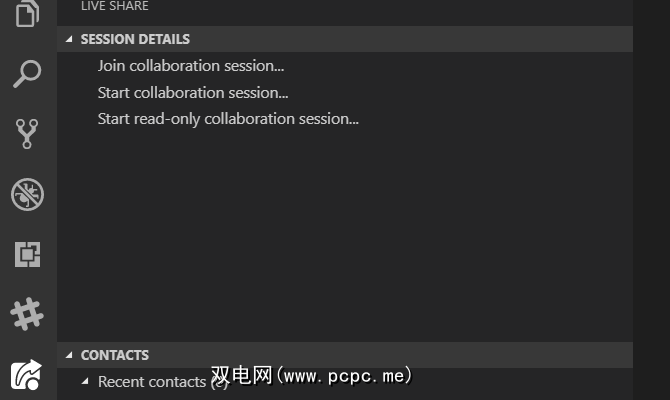The image size is (670, 400).
Task: Collapse the Recent contacts tree arrow
Action: 85,381
